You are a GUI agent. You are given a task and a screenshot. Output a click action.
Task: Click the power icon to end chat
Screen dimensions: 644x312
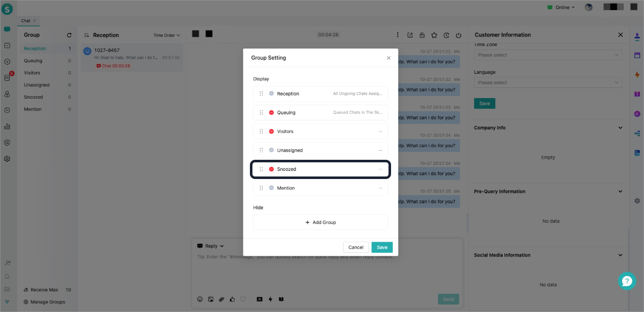tap(458, 35)
